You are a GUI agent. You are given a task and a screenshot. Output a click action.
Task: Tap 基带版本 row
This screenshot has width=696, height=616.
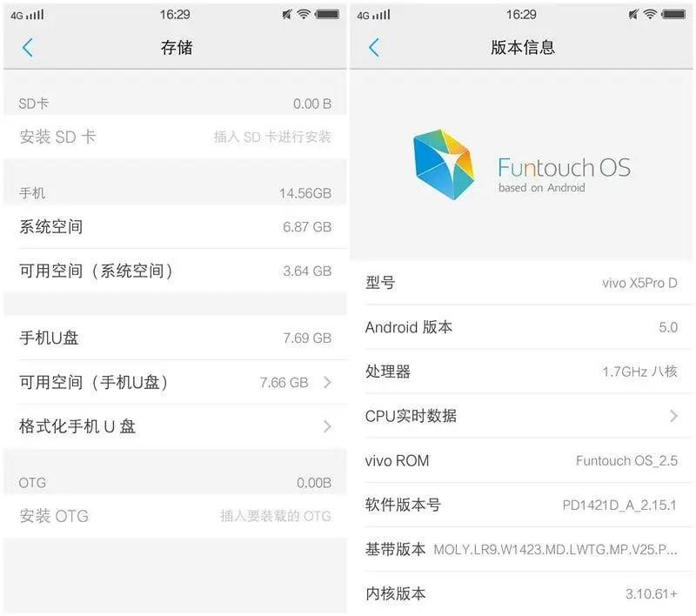point(521,549)
